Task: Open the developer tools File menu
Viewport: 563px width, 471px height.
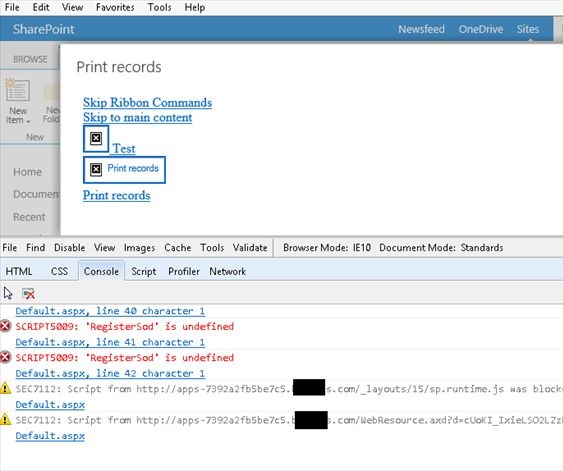Action: pyautogui.click(x=10, y=248)
